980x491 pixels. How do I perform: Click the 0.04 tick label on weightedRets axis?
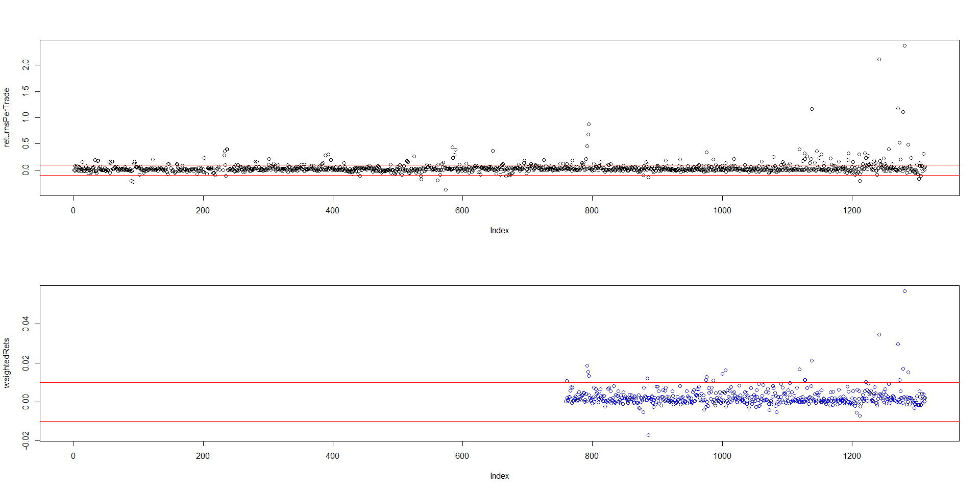click(x=26, y=324)
